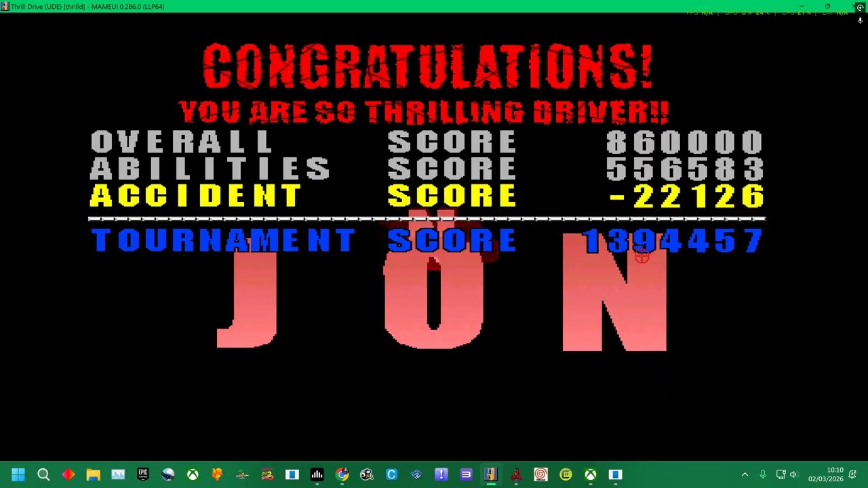Screen dimensions: 868x488
Task: Click the CONGRATULATIONS! heading
Action: click(427, 66)
